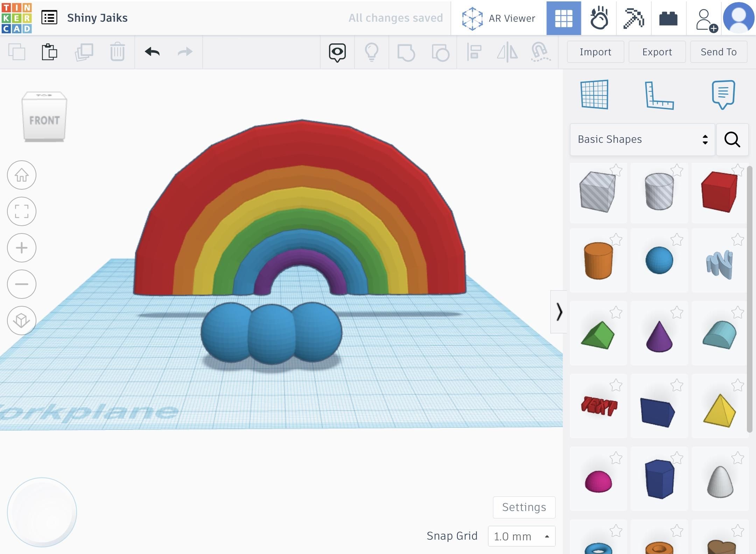The width and height of the screenshot is (756, 554).
Task: Open the Snap Grid 1.0 mm dropdown
Action: 521,536
